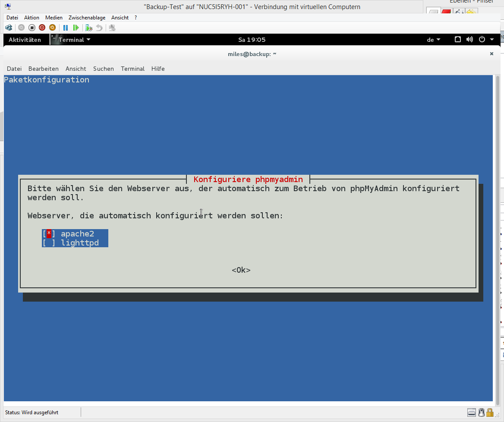Screen dimensions: 504x422
Task: Click the gray Start VM power icon
Action: tap(21, 28)
